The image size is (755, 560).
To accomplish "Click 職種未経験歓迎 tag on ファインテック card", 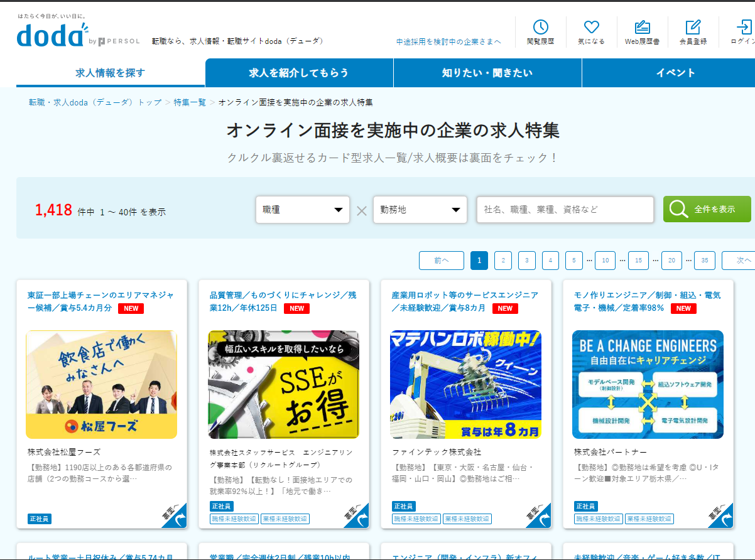I will click(416, 519).
